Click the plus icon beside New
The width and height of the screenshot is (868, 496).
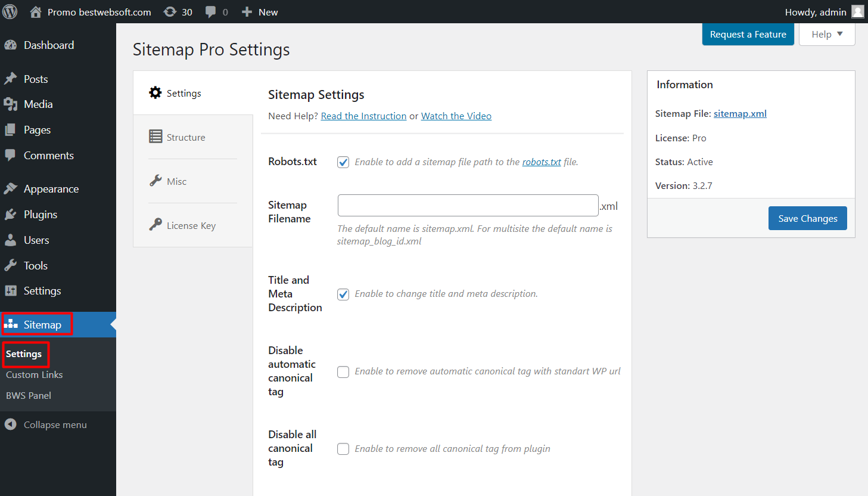[x=247, y=12]
